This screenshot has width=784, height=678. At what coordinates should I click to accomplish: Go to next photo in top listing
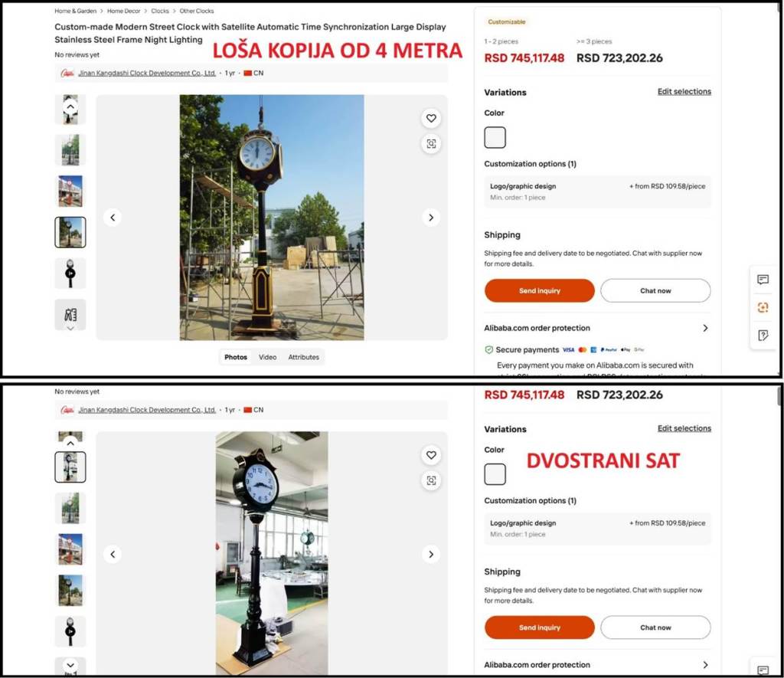pyautogui.click(x=431, y=218)
